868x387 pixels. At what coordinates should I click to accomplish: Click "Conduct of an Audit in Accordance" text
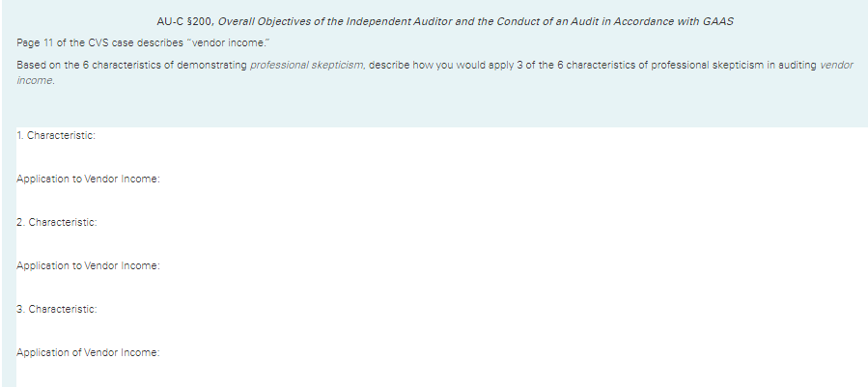coord(572,21)
